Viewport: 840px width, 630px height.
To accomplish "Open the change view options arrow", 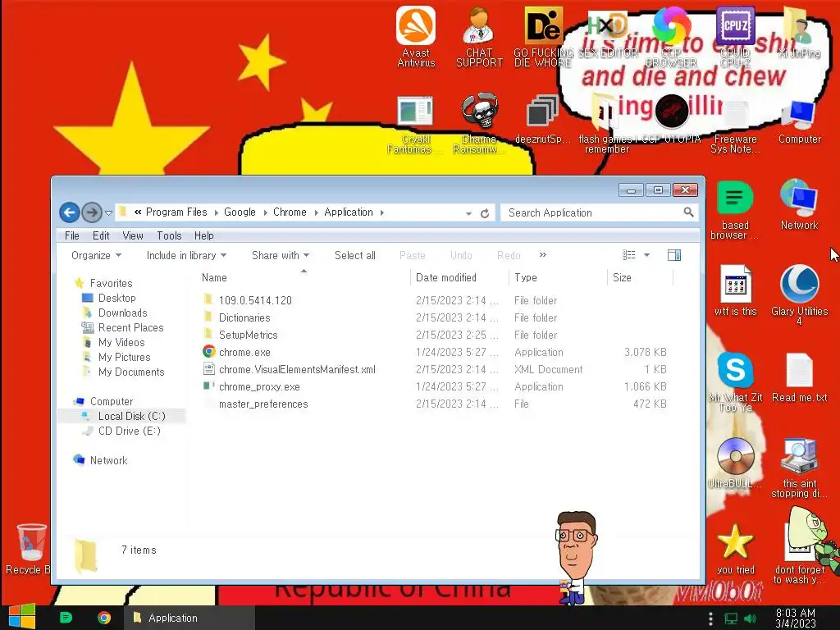I will [646, 255].
